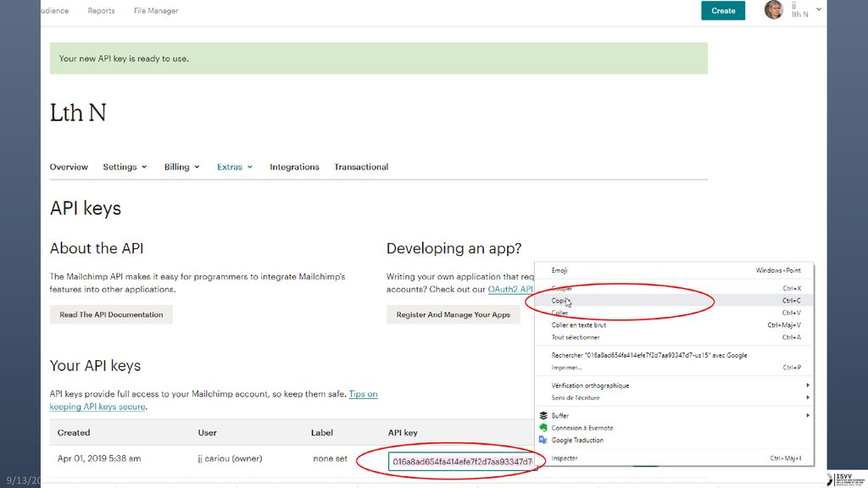Click the API key text field

462,462
